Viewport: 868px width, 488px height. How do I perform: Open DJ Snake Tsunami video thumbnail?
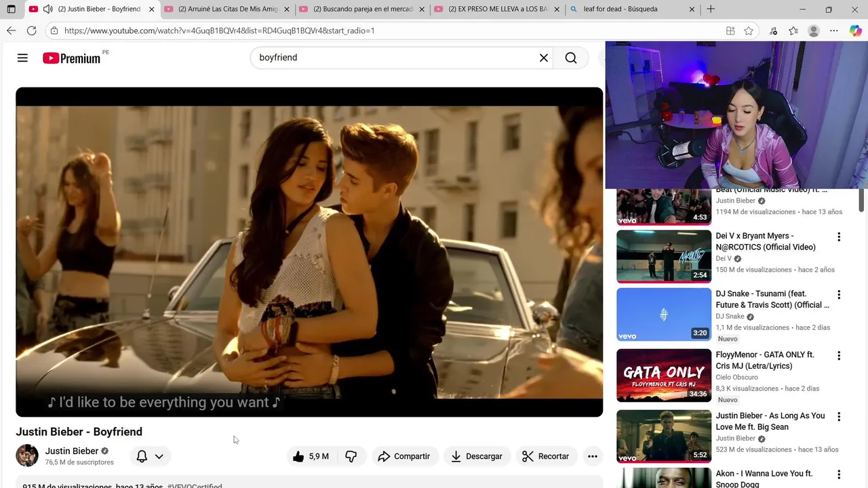[x=664, y=314]
